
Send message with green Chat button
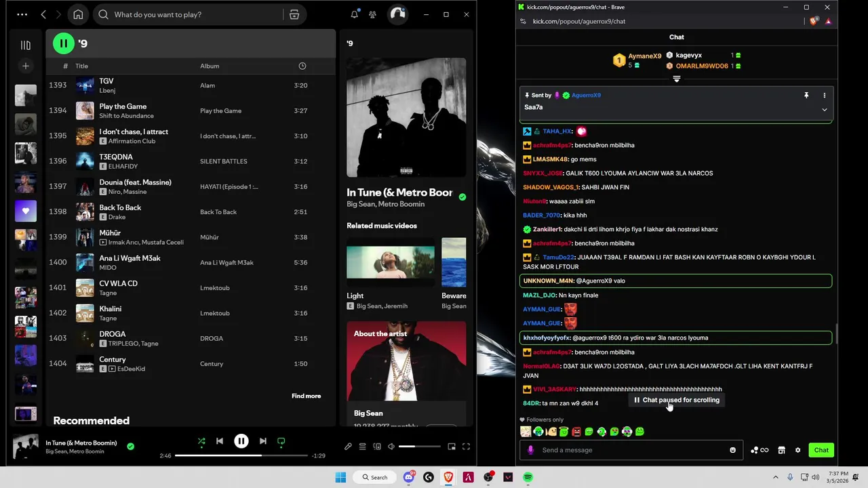coord(821,450)
